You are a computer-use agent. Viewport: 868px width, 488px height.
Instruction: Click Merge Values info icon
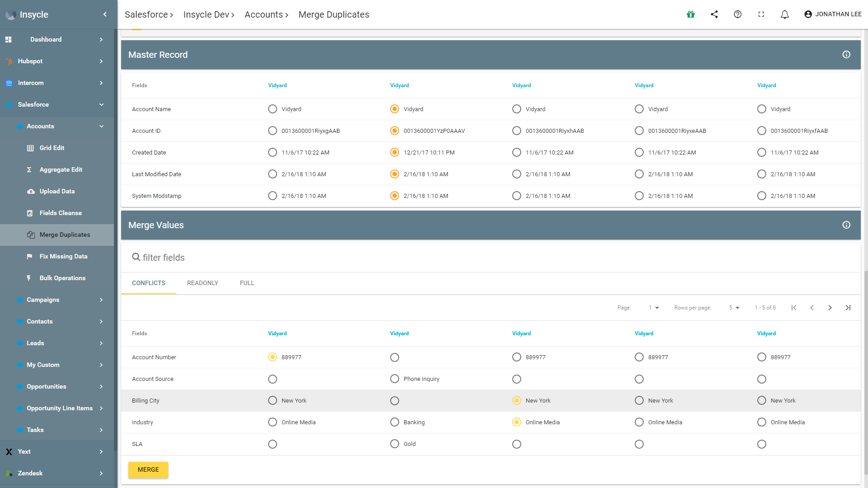pyautogui.click(x=846, y=225)
